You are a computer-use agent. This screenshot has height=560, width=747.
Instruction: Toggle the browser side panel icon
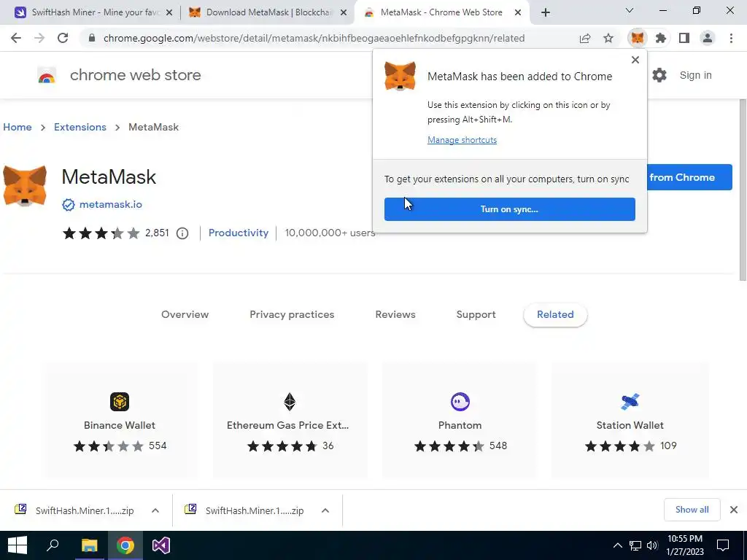point(684,38)
